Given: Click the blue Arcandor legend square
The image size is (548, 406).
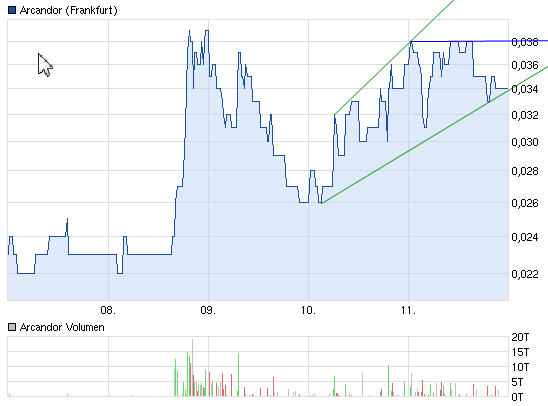Looking at the screenshot, I should (x=12, y=10).
